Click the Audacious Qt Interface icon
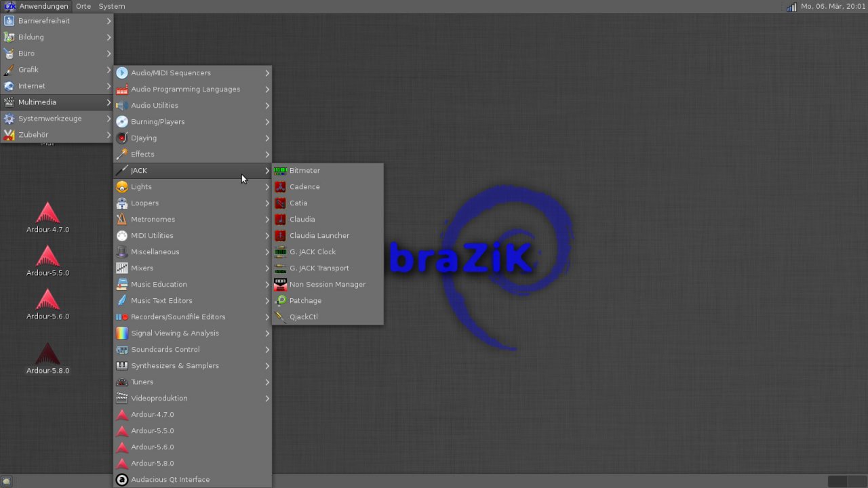This screenshot has height=488, width=868. tap(122, 480)
